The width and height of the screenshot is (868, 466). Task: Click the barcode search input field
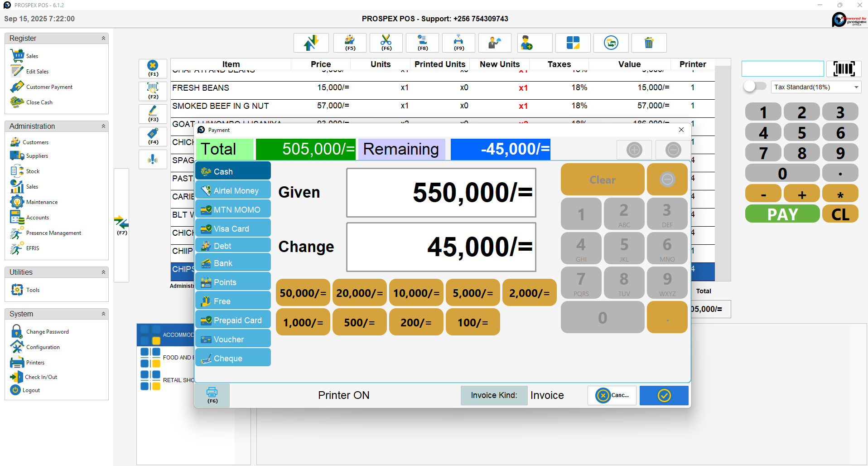coord(782,69)
